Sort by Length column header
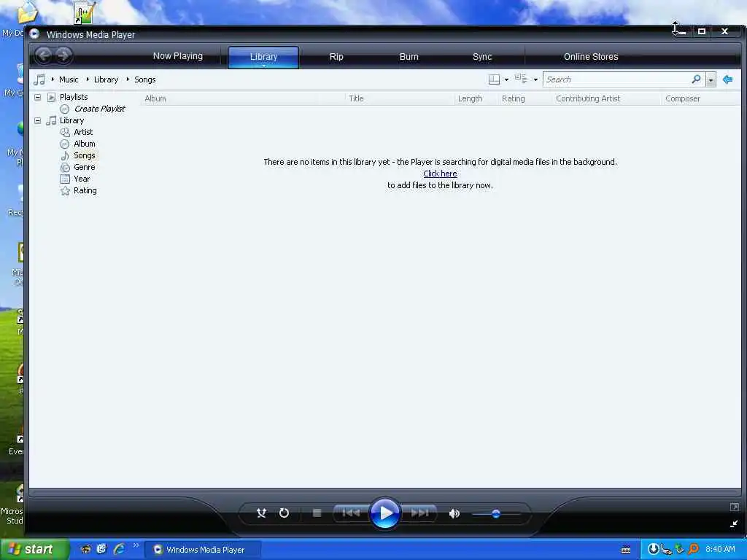 [x=471, y=98]
